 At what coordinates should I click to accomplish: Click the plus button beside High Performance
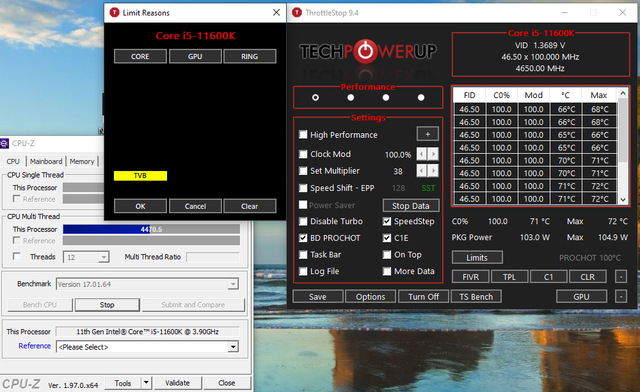point(428,134)
